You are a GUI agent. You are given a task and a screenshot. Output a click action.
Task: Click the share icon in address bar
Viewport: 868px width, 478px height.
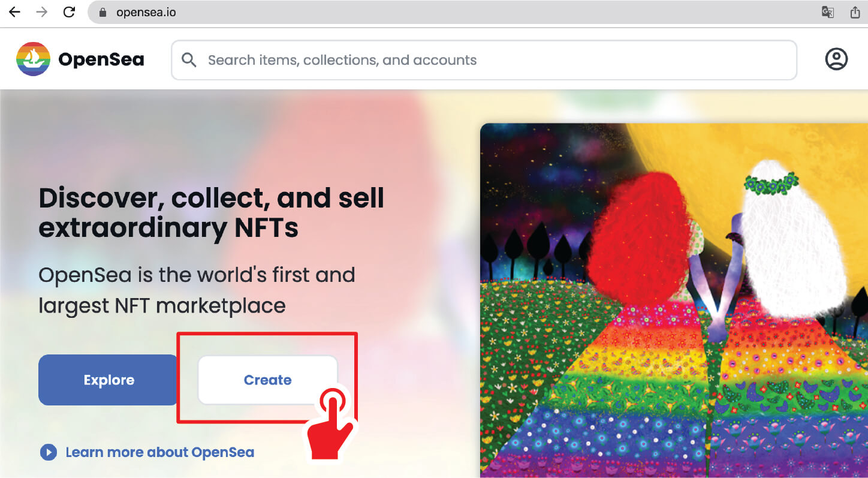(x=855, y=12)
